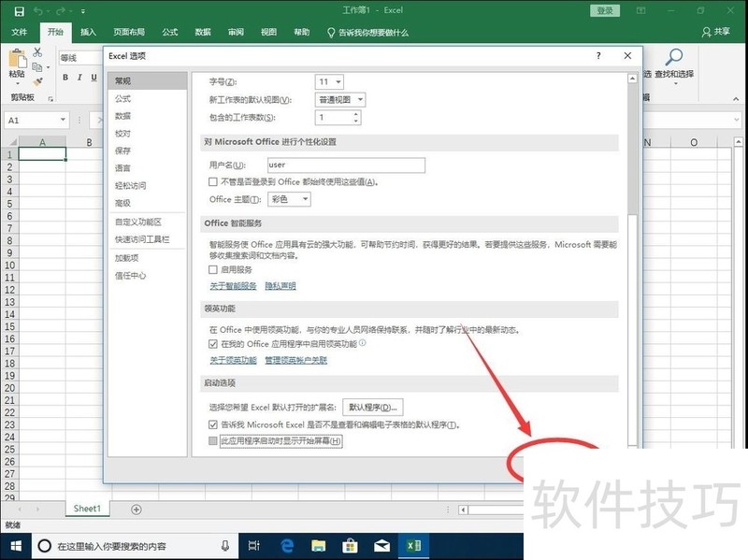
Task: Click the Redo arrow icon
Action: 61,11
